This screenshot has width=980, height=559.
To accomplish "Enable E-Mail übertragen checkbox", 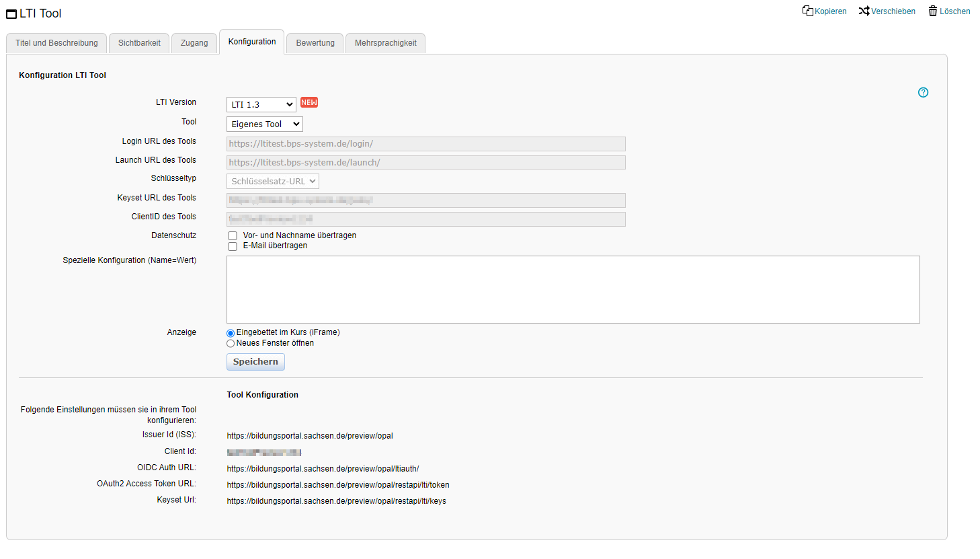I will [233, 246].
